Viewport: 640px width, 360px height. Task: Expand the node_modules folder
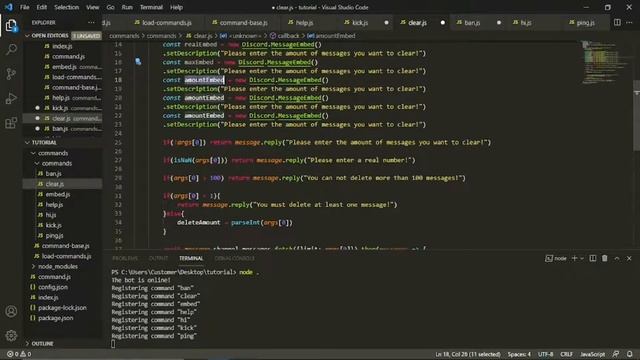pyautogui.click(x=57, y=266)
